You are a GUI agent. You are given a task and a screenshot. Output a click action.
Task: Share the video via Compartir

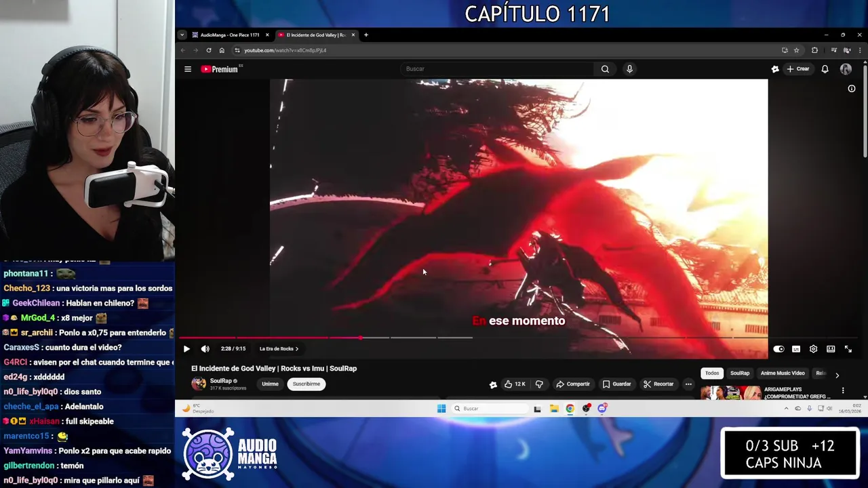[573, 384]
